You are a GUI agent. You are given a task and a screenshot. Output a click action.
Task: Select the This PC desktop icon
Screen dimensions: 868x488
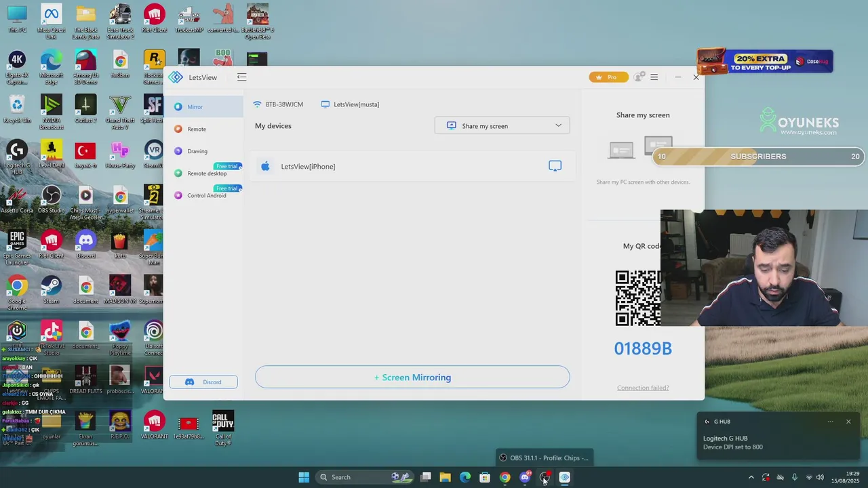coord(17,19)
